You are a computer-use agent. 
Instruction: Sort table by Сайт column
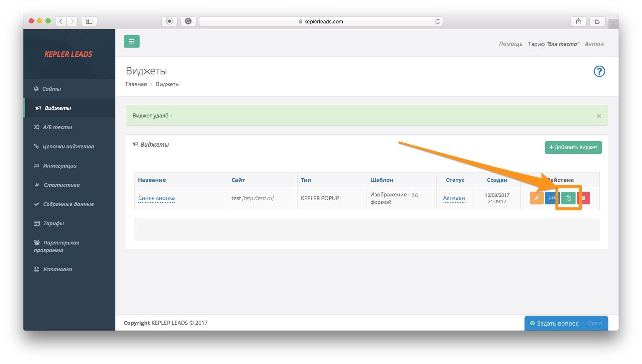coord(238,180)
